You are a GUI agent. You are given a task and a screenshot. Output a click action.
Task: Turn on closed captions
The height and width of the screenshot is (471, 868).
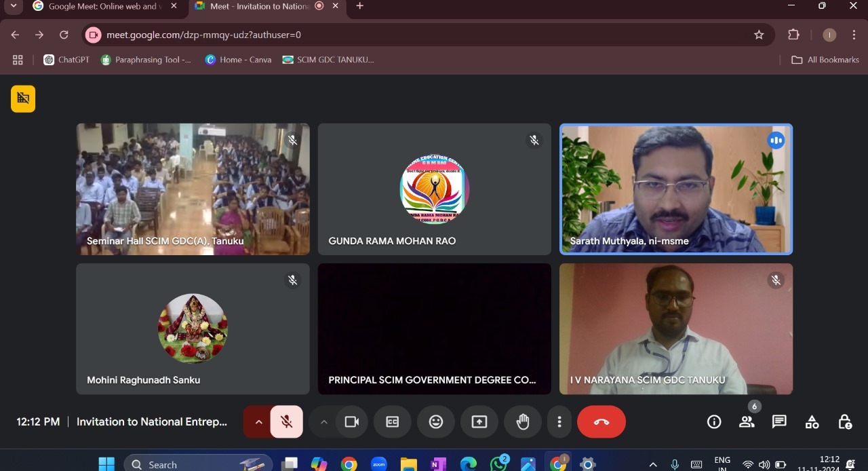click(x=392, y=422)
